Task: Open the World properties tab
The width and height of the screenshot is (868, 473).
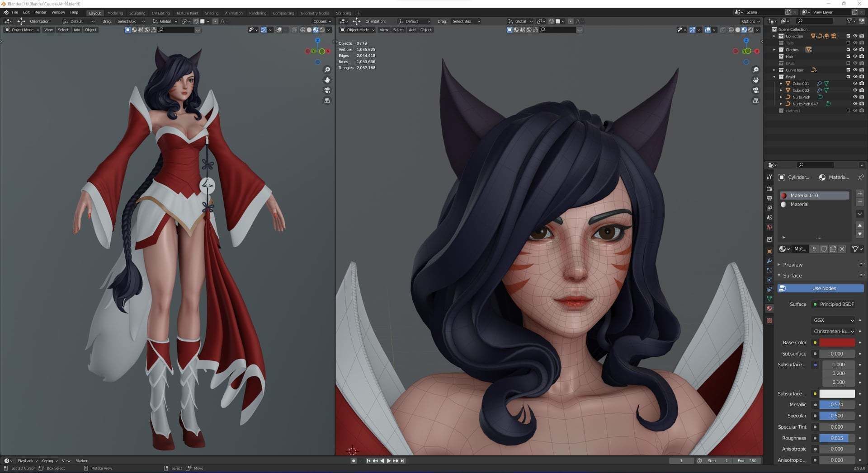Action: 769,227
